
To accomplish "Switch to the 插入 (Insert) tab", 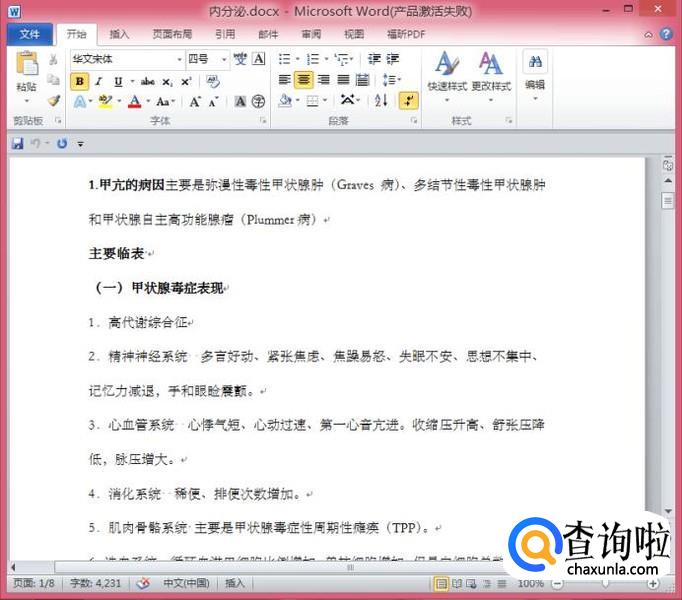I will [119, 34].
